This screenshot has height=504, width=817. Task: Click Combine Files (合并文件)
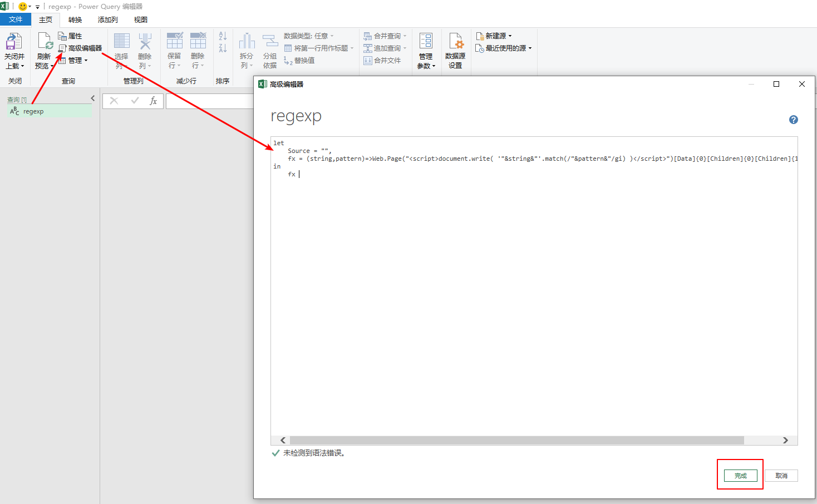tap(382, 61)
